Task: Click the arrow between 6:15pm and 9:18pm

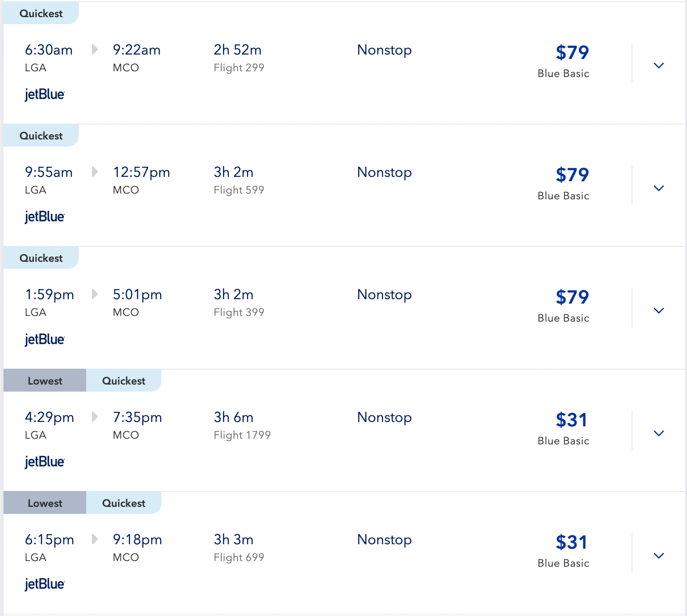Action: (x=95, y=539)
